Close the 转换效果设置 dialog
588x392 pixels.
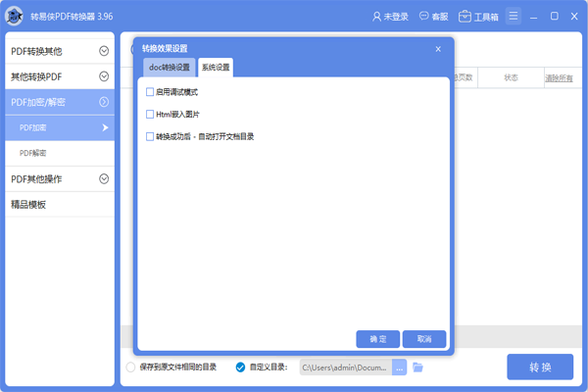click(438, 48)
